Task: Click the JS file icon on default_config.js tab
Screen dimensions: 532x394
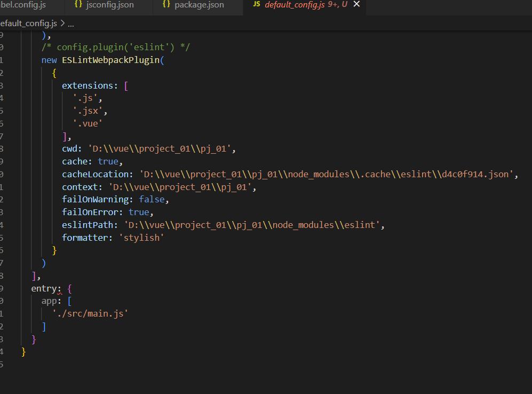Action: 257,5
